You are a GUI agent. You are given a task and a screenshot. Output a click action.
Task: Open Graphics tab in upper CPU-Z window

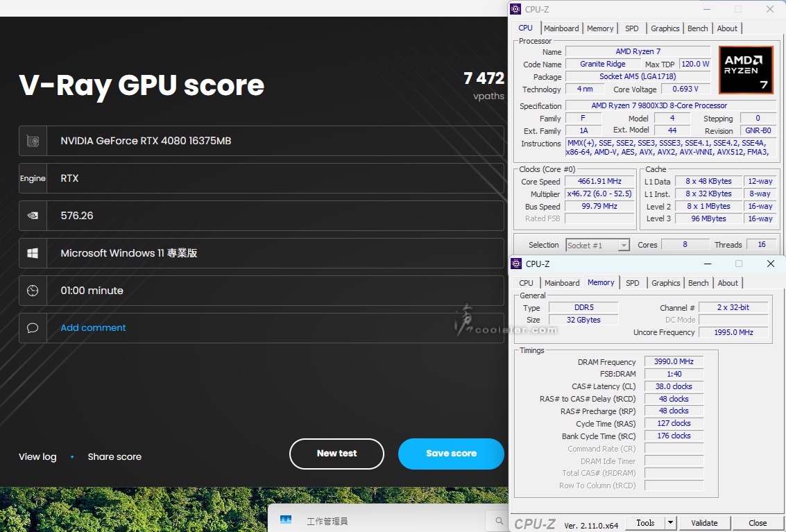pos(665,28)
